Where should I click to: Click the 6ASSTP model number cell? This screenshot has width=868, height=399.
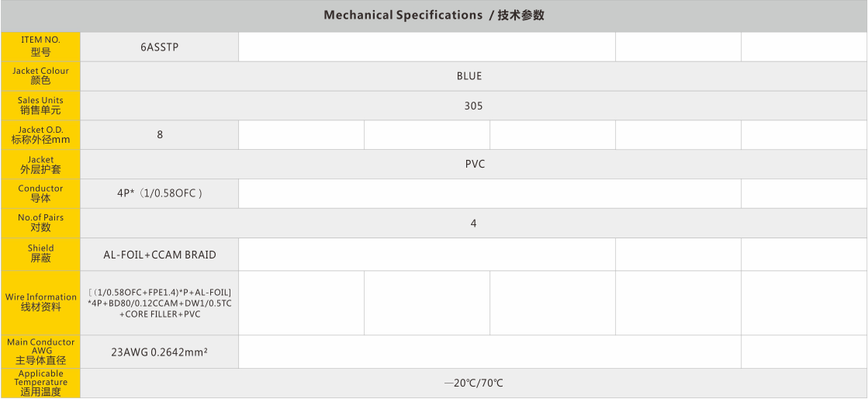160,47
